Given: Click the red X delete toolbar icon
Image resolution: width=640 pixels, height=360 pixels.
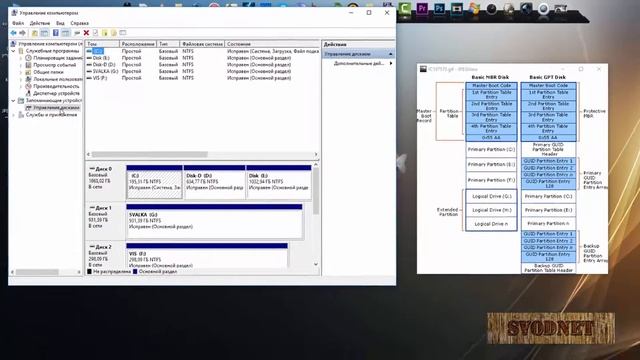Looking at the screenshot, I should click(86, 33).
